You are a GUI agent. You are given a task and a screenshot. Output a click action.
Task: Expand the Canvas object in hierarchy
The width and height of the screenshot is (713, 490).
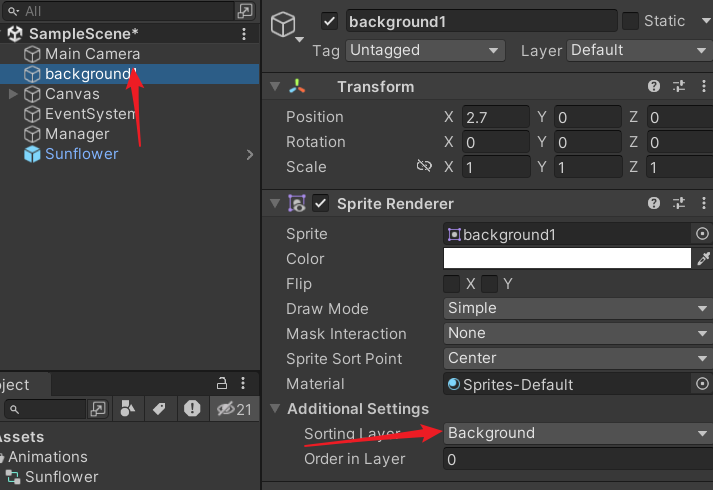coord(12,94)
